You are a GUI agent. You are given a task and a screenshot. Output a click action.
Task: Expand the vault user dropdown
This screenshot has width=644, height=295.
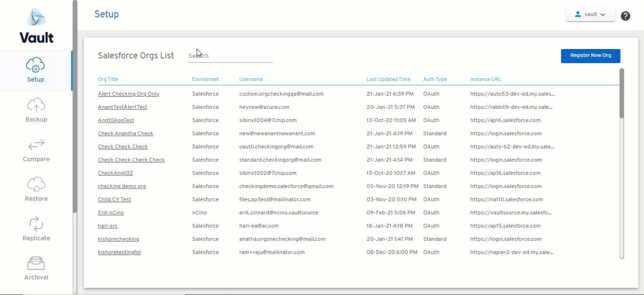pyautogui.click(x=590, y=15)
